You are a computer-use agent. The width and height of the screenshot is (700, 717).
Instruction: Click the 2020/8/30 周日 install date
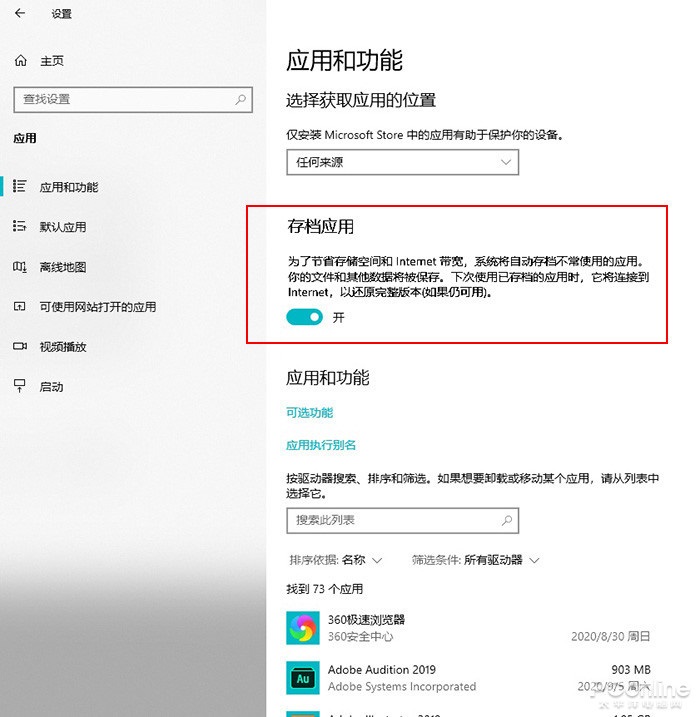coord(610,637)
